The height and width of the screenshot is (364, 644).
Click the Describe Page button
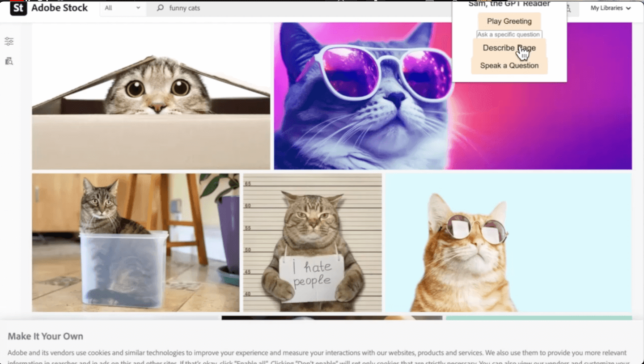click(509, 48)
